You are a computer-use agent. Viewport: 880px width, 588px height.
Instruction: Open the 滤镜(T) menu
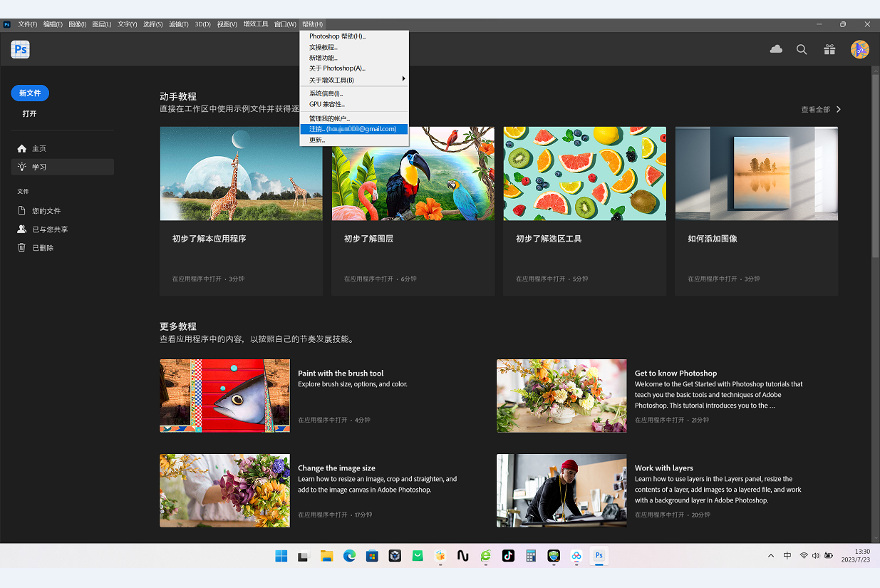pos(179,24)
